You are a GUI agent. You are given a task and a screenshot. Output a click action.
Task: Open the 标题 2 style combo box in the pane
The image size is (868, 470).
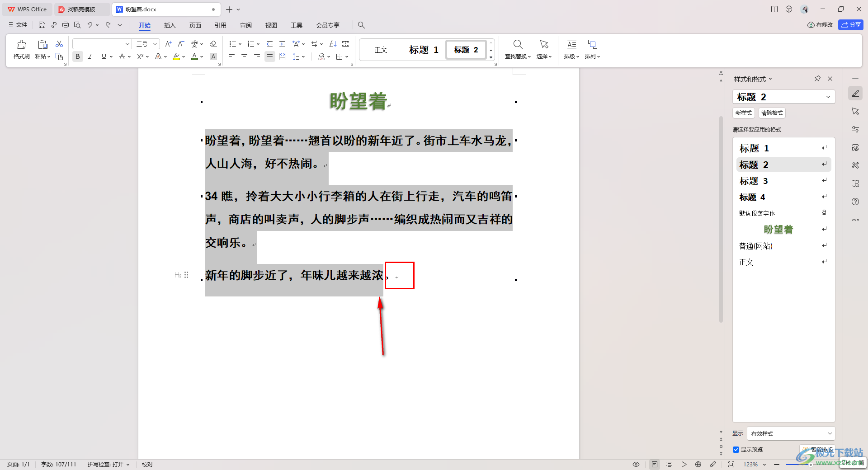click(783, 97)
